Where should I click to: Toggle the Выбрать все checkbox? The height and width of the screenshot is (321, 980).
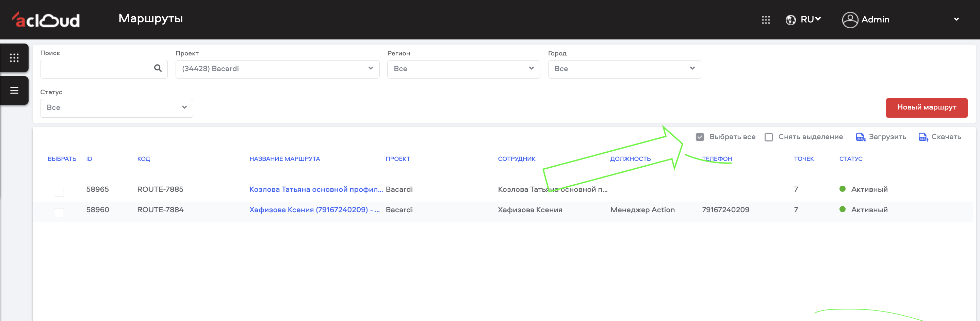pyautogui.click(x=700, y=137)
